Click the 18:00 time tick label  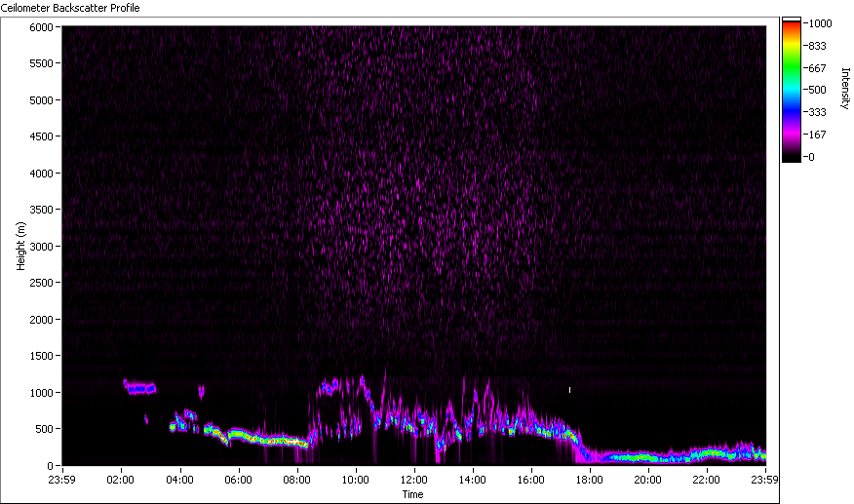(589, 480)
